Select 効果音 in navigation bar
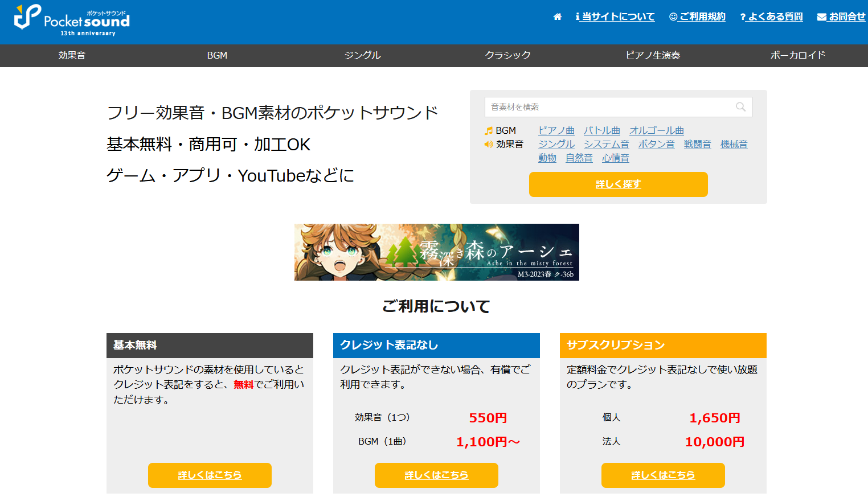This screenshot has width=868, height=497. (x=72, y=55)
